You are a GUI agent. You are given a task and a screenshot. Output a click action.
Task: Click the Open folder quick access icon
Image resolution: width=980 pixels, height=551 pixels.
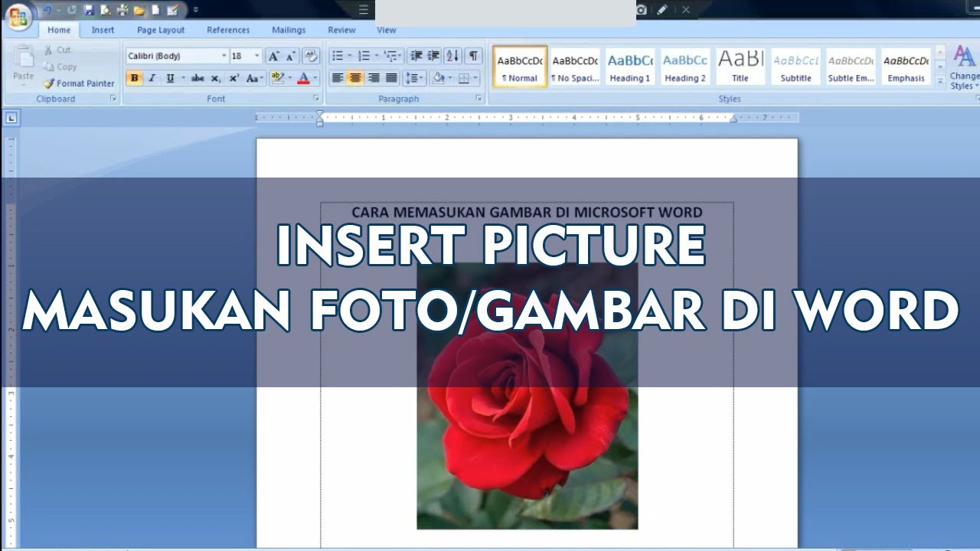coord(139,10)
